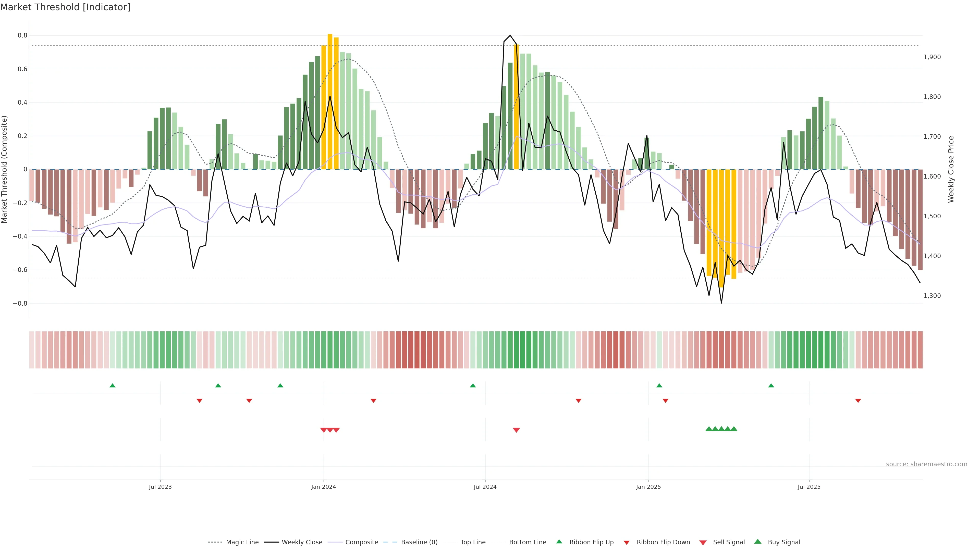Viewport: 980px width, 551px height.
Task: Select the Buy Signal legend marker
Action: (x=758, y=542)
